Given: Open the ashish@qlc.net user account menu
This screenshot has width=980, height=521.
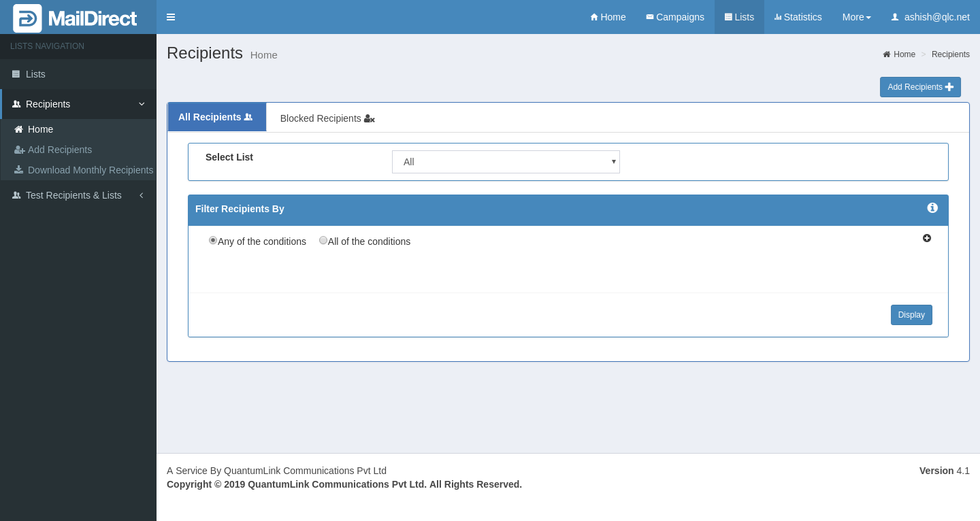Looking at the screenshot, I should point(930,17).
